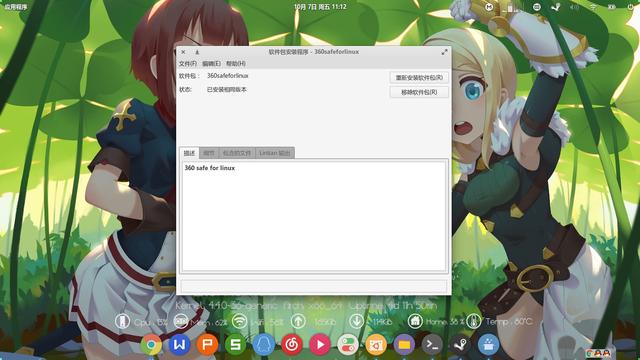Click the keep-above arrow icon in title bar

click(x=197, y=52)
